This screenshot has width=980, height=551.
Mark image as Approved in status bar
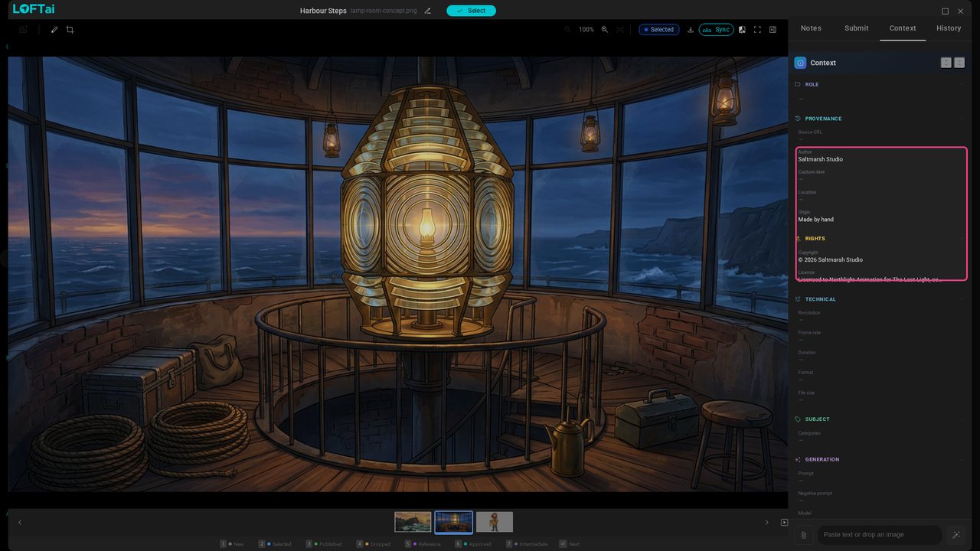click(473, 544)
